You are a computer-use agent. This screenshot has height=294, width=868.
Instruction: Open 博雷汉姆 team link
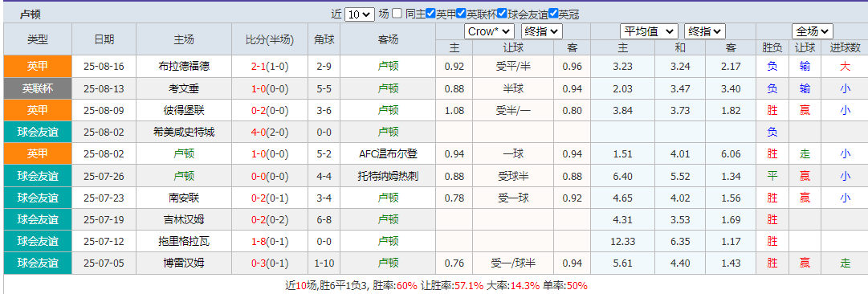[184, 263]
